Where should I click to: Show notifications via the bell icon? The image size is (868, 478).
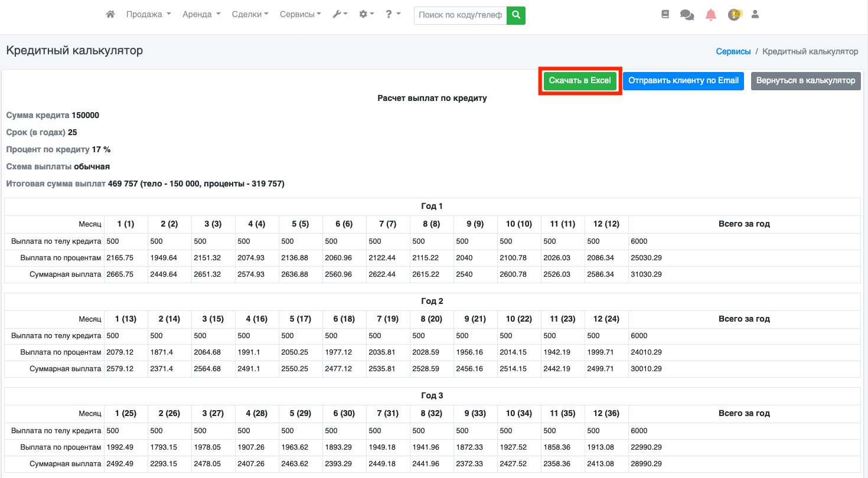(711, 15)
